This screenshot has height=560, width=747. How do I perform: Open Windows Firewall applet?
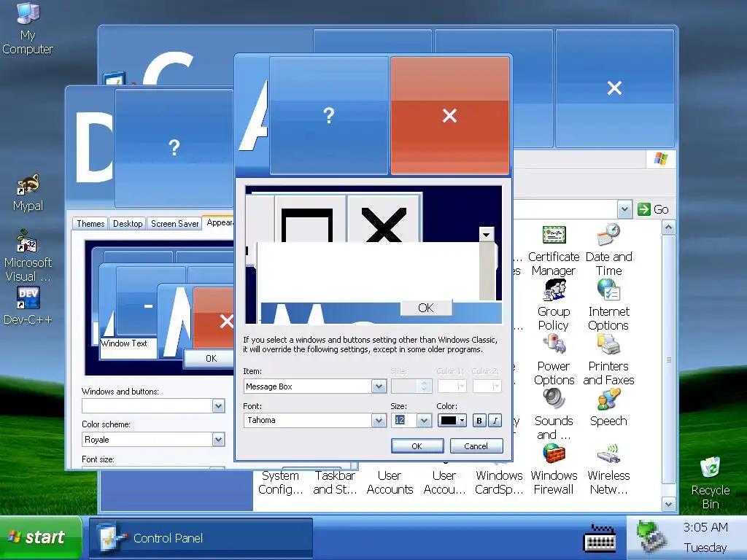click(x=554, y=470)
